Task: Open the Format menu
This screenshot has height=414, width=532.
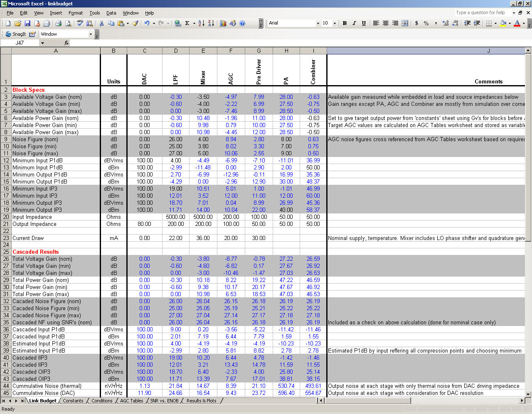Action: click(75, 13)
